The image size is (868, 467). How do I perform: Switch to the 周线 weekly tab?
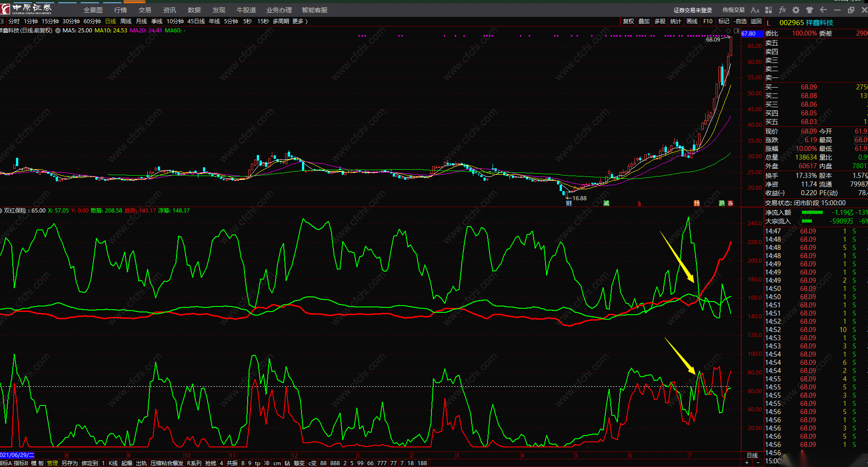pyautogui.click(x=125, y=21)
